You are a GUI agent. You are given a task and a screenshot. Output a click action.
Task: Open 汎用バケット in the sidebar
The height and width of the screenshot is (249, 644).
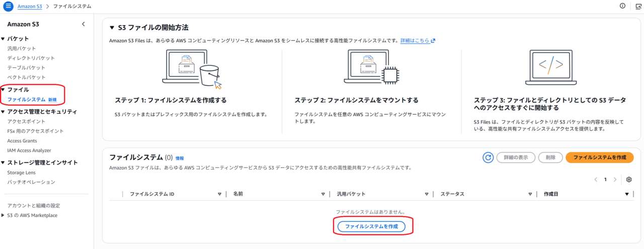click(x=22, y=49)
